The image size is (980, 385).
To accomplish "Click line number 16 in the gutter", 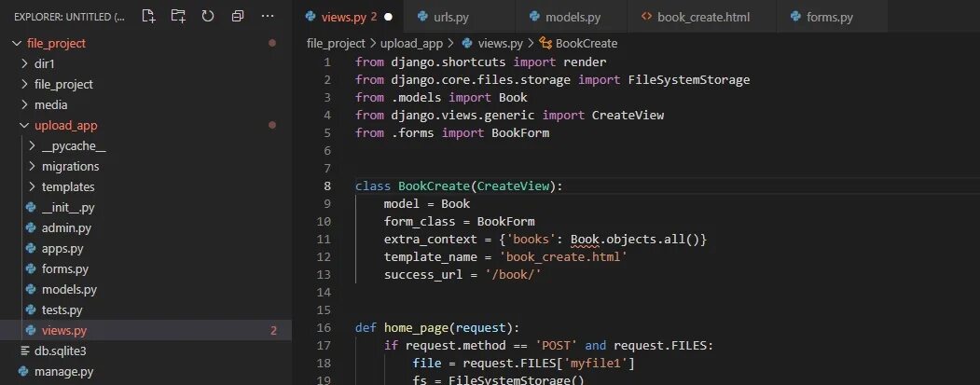I will tap(324, 327).
